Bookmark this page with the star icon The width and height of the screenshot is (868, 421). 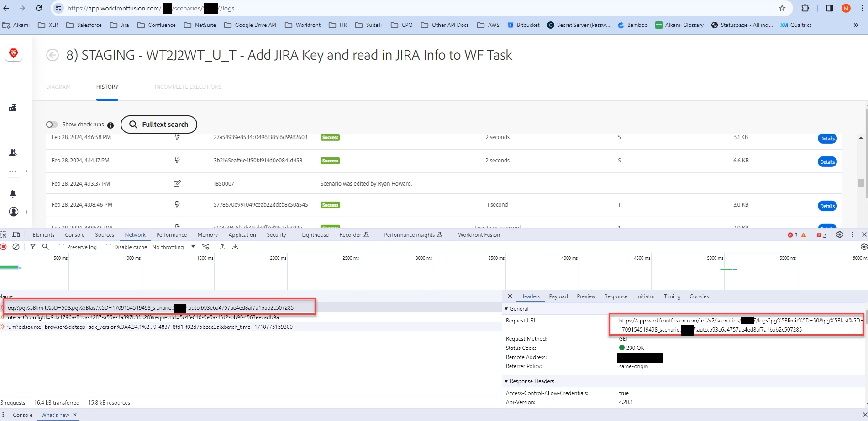tap(782, 8)
